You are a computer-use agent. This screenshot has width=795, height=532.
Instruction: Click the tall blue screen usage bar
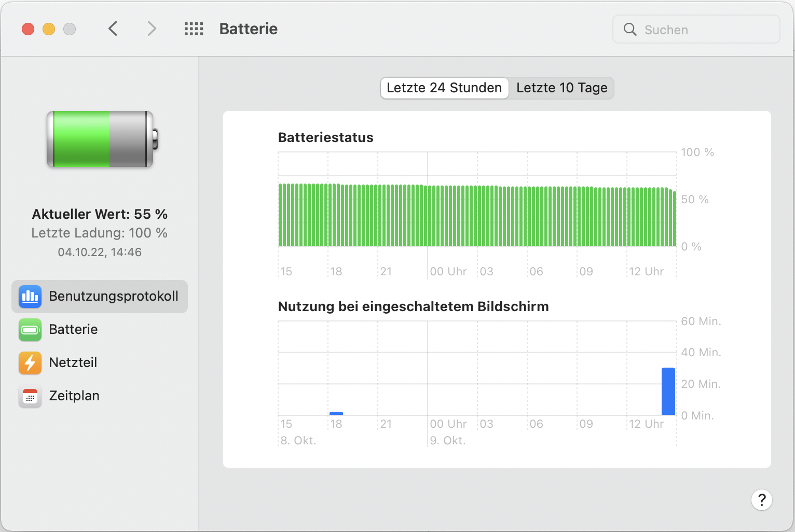(668, 391)
